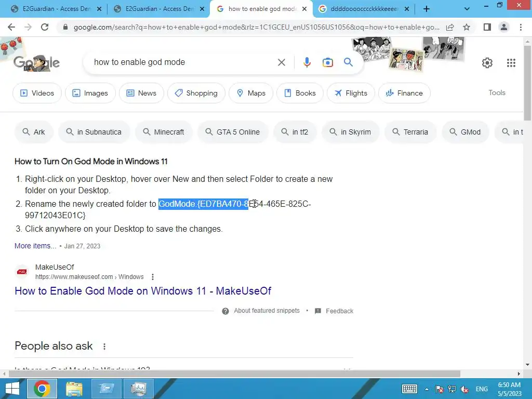Click the URL address bar

point(256,27)
